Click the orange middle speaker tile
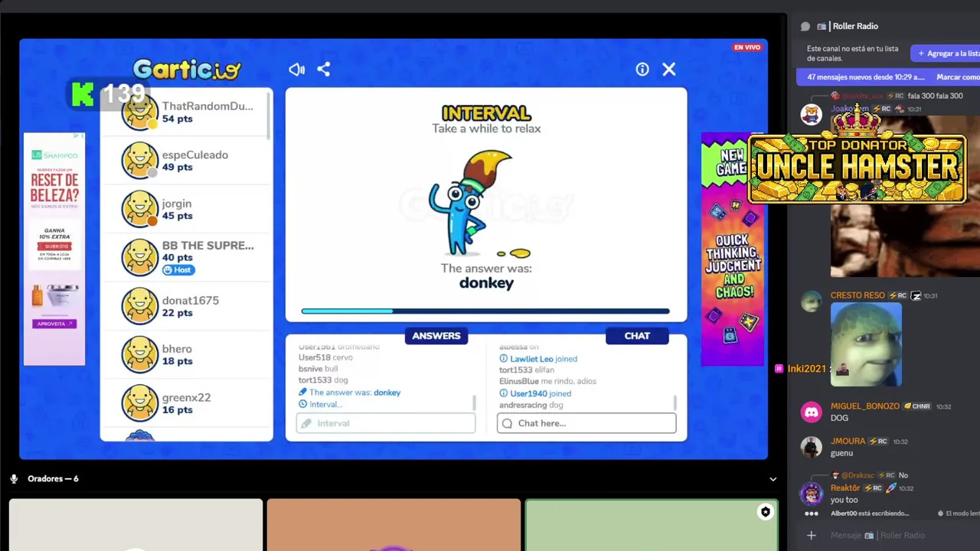The width and height of the screenshot is (980, 551). click(x=394, y=525)
